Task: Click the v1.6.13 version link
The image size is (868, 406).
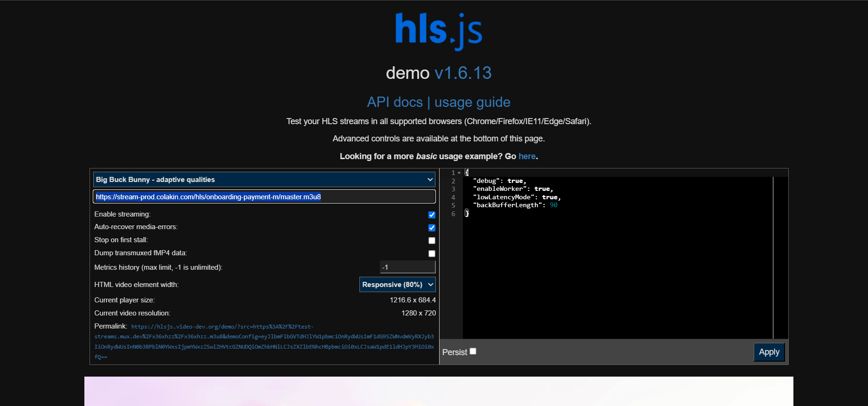Action: tap(462, 73)
